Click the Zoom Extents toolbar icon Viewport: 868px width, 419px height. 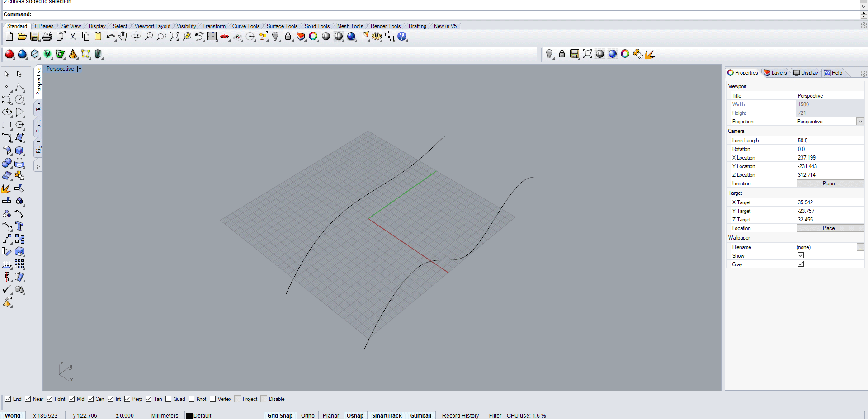(x=174, y=37)
